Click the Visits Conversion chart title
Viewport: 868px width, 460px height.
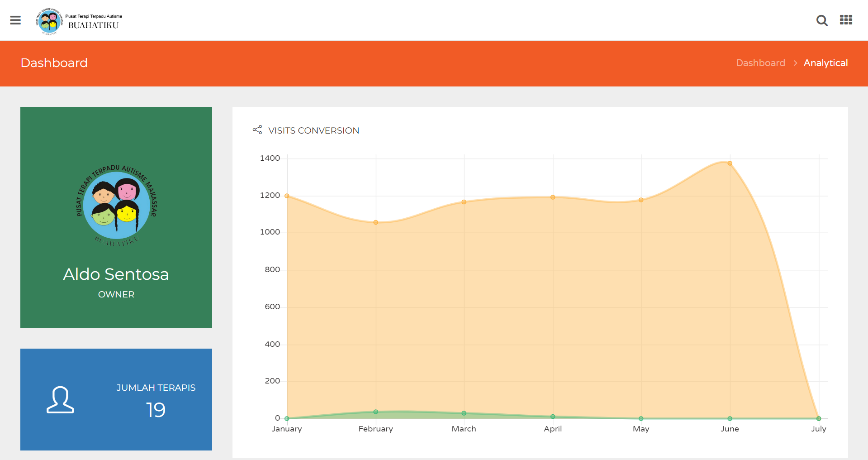pyautogui.click(x=313, y=130)
